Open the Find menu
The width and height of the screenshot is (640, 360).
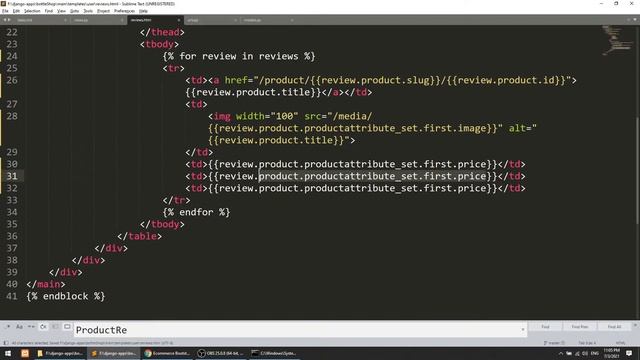click(x=49, y=11)
